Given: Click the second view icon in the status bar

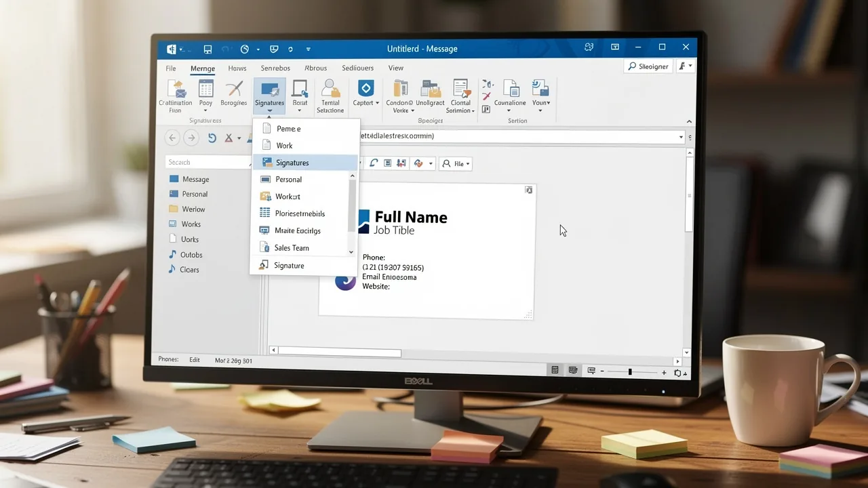Looking at the screenshot, I should [x=573, y=370].
